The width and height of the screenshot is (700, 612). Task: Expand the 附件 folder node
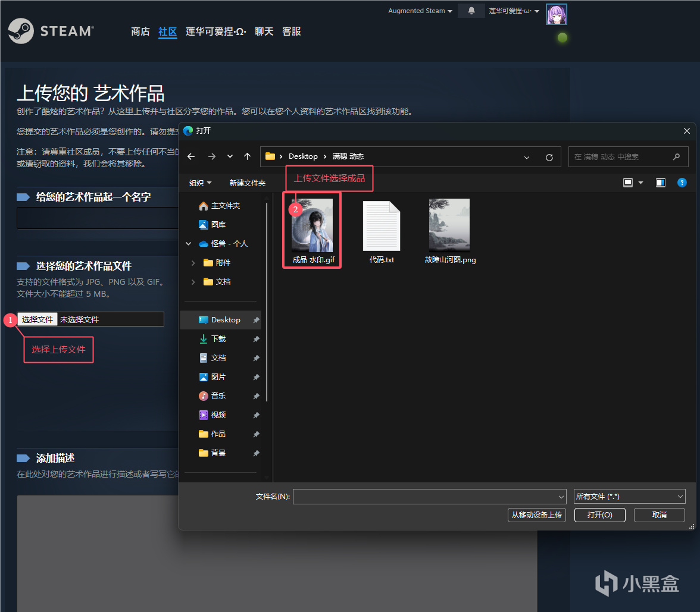(x=193, y=263)
